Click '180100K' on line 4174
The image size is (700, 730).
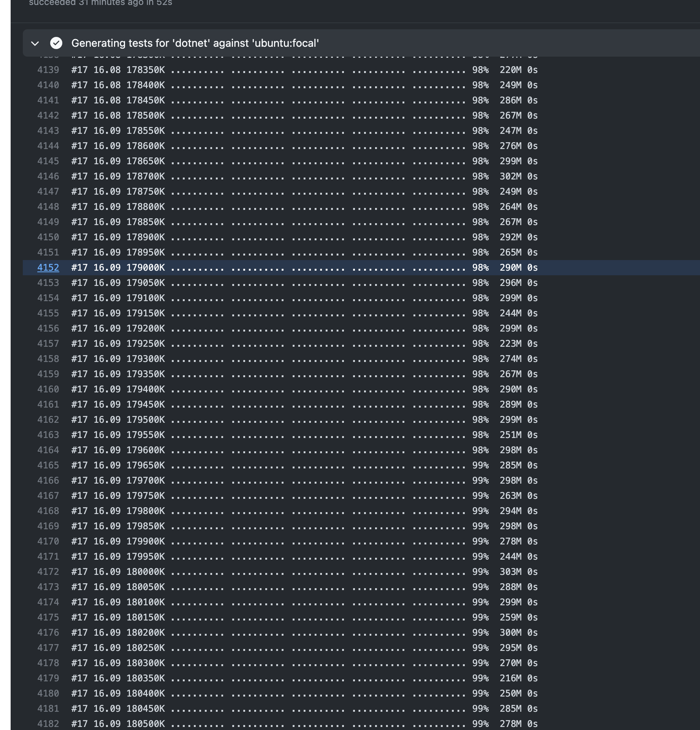(x=146, y=602)
